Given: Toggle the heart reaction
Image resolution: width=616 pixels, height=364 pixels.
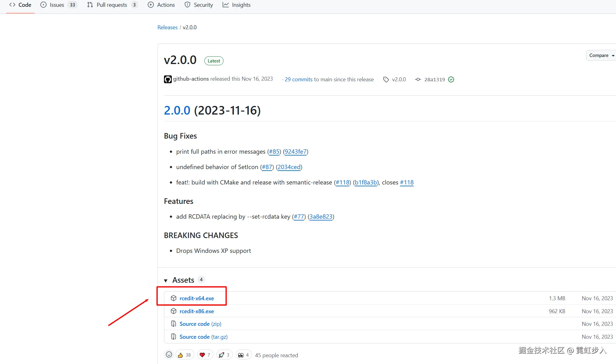Looking at the screenshot, I should click(205, 355).
